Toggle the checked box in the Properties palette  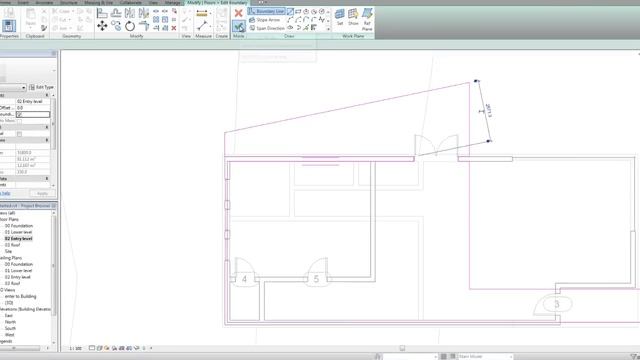(x=19, y=115)
